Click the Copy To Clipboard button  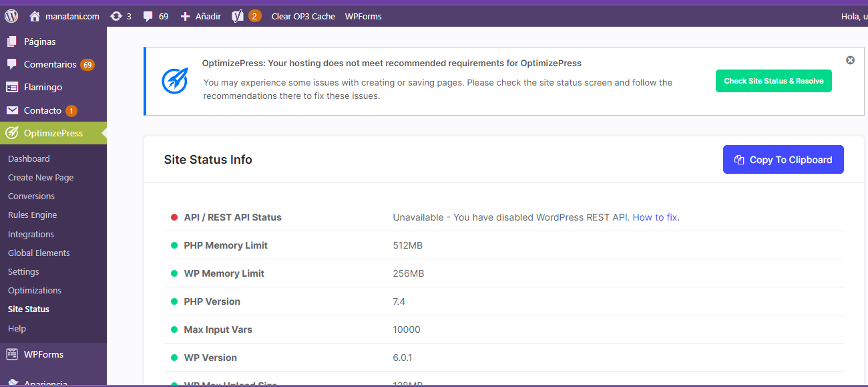pyautogui.click(x=783, y=160)
